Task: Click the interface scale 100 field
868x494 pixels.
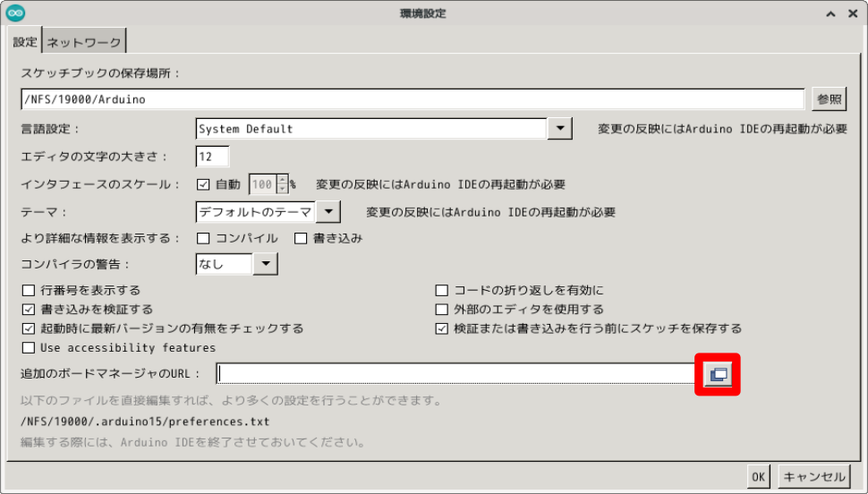Action: pos(262,184)
